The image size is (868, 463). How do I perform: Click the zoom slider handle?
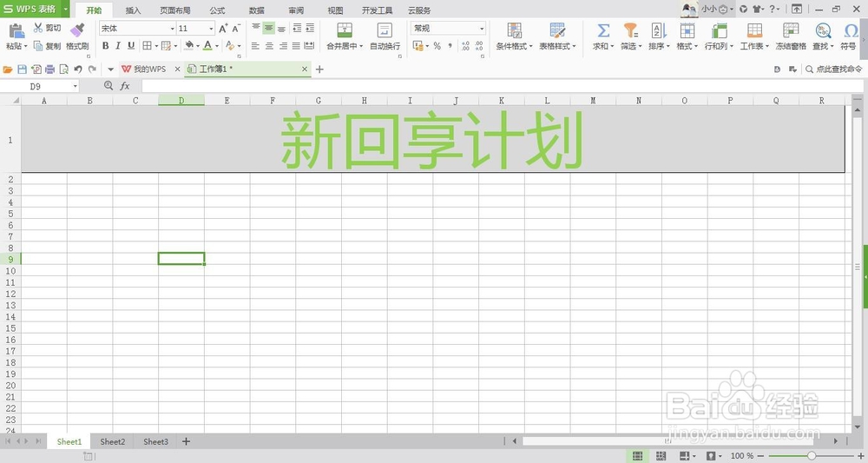click(811, 455)
